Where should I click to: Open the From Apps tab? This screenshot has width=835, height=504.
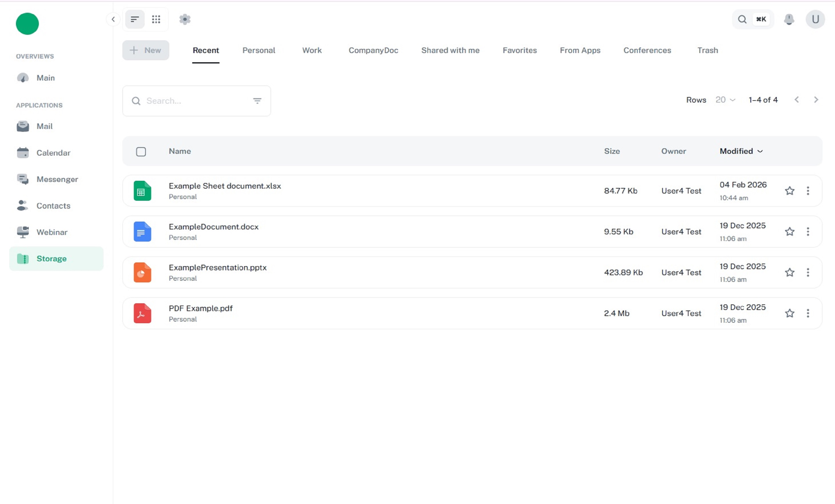[580, 50]
